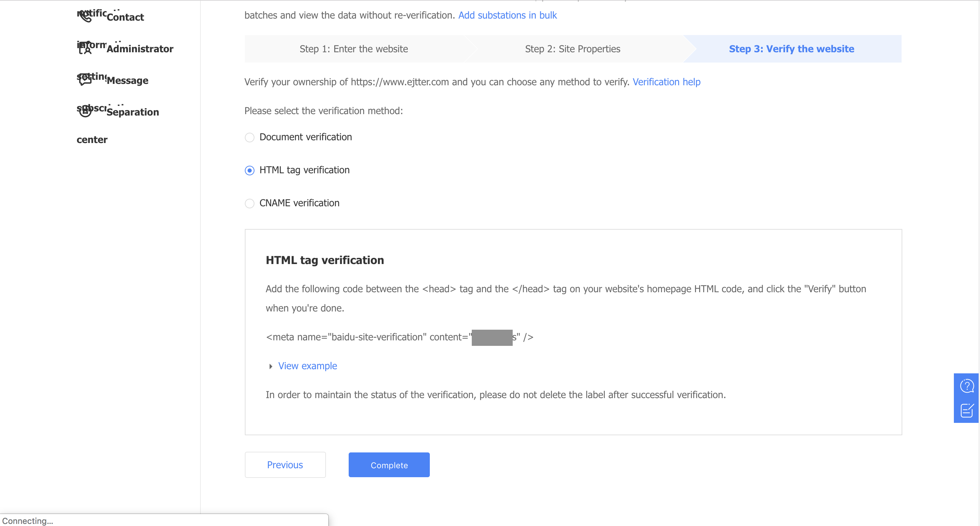Go to Step 1: Enter the website
This screenshot has width=980, height=526.
pyautogui.click(x=353, y=49)
